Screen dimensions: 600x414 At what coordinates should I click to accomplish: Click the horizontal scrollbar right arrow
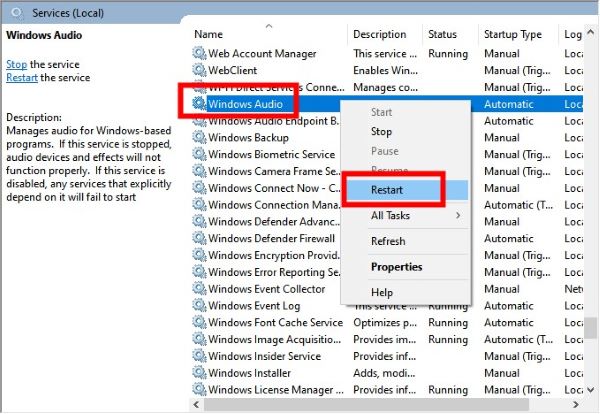coord(576,404)
